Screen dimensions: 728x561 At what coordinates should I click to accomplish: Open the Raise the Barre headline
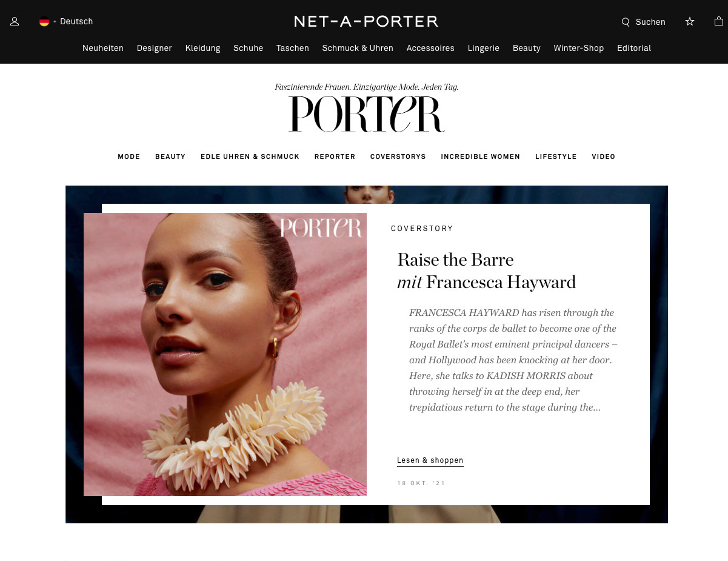point(486,270)
